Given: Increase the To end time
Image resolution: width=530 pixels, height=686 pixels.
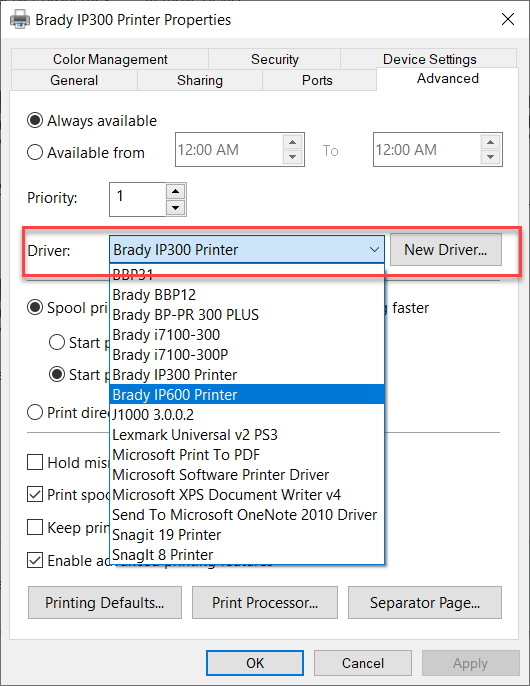Looking at the screenshot, I should pos(490,142).
